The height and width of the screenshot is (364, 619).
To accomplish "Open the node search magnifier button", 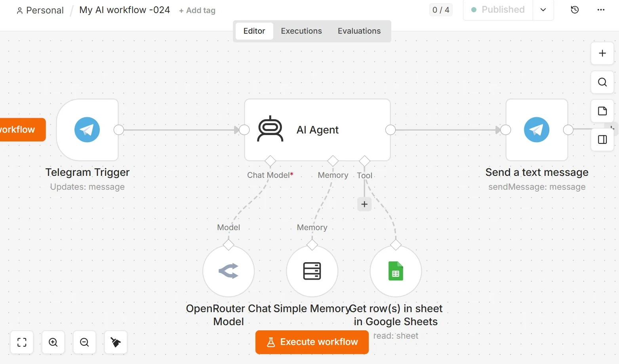I will (x=602, y=82).
